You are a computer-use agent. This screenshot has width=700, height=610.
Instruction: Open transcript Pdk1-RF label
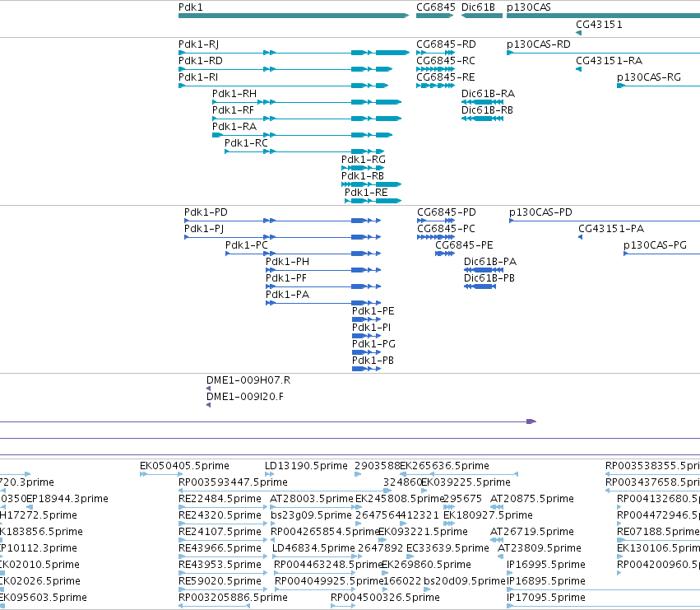coord(233,110)
